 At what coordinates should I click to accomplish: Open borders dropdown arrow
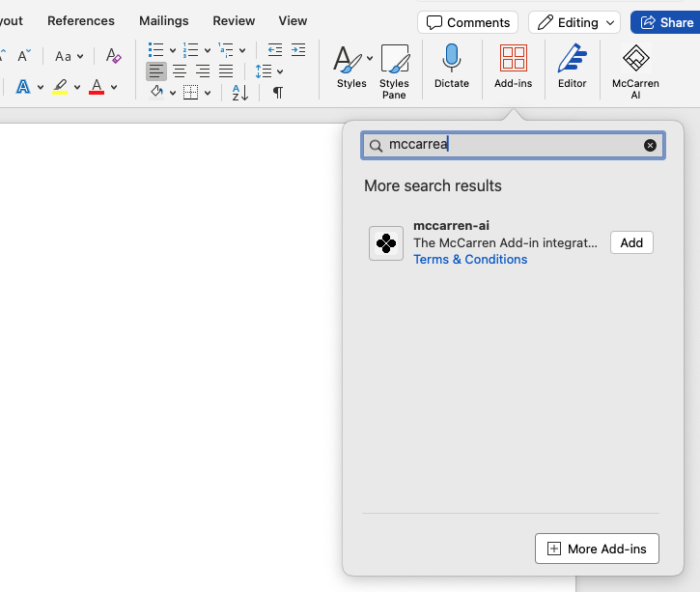(x=208, y=93)
